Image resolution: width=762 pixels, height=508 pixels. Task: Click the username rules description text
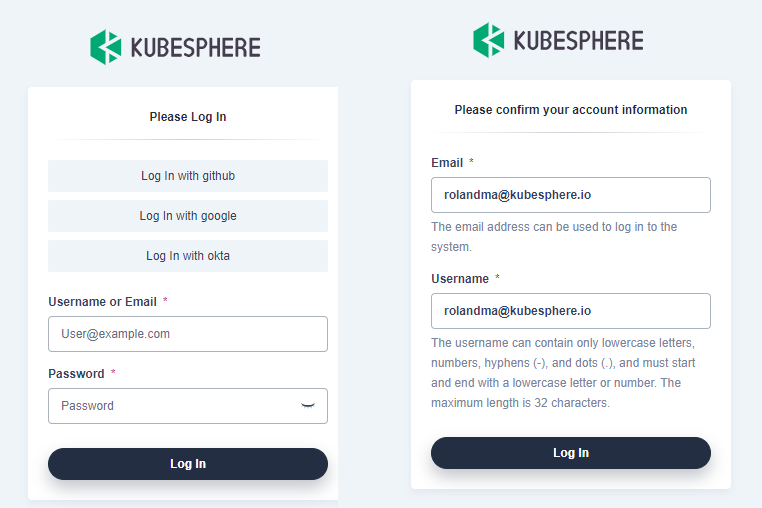[563, 373]
